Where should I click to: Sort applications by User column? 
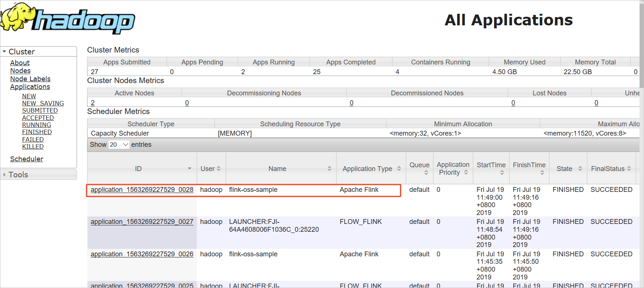click(x=219, y=169)
